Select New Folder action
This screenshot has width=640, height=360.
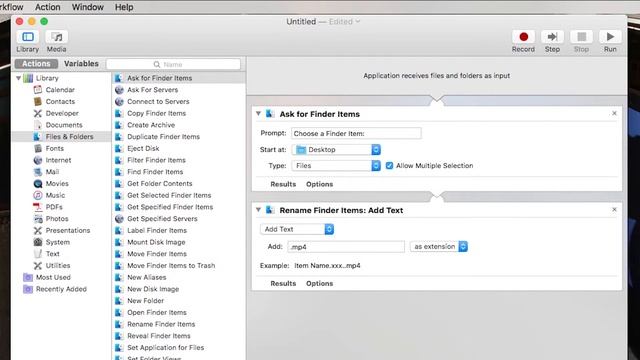pos(179,301)
